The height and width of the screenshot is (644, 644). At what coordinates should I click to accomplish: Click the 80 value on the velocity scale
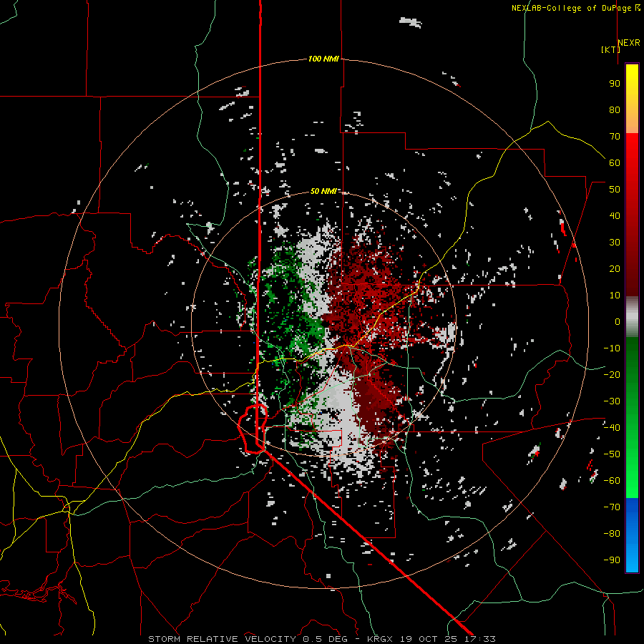coord(615,109)
